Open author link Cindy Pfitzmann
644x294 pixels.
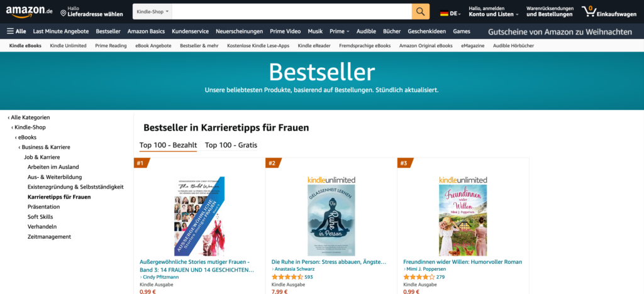(160, 277)
